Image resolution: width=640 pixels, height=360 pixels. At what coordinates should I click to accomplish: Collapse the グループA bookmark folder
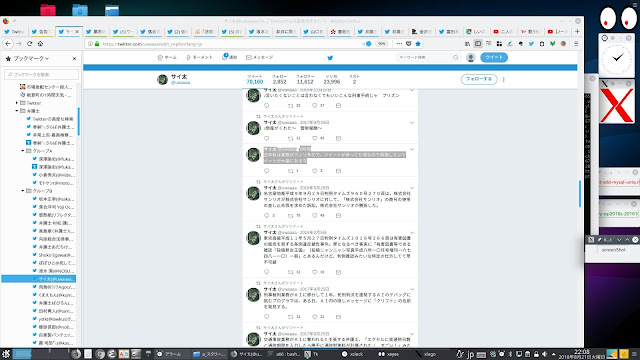tap(22, 151)
